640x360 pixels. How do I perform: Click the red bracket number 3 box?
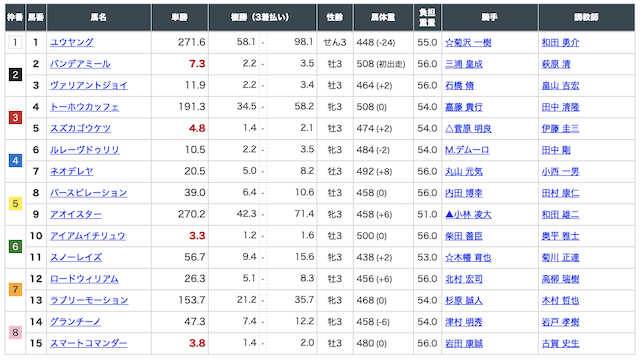15,118
